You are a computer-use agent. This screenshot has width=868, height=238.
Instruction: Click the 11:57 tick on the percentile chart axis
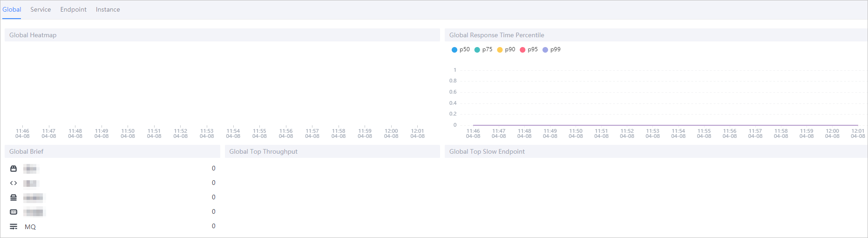(755, 133)
